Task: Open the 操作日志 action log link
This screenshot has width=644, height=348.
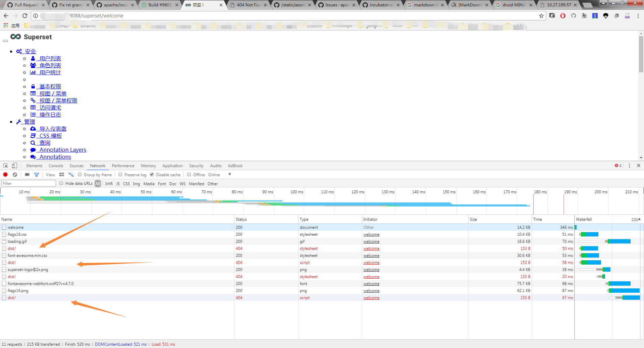Action: [x=46, y=115]
